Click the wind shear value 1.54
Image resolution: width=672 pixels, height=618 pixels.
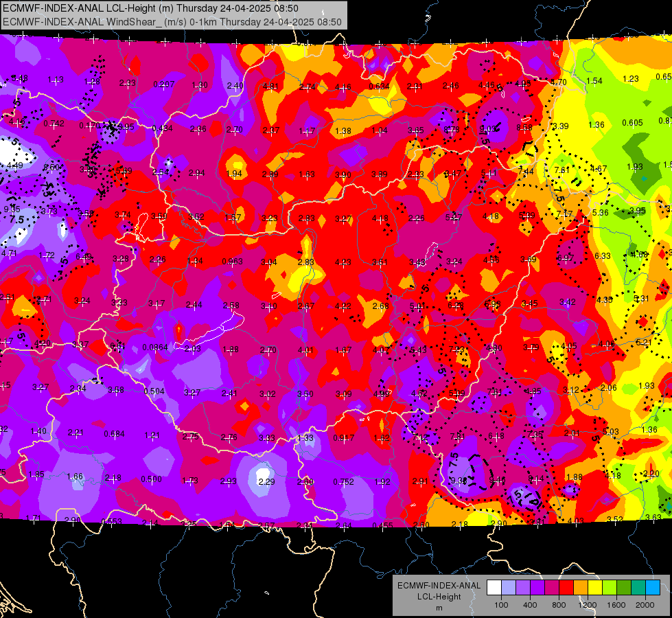594,80
